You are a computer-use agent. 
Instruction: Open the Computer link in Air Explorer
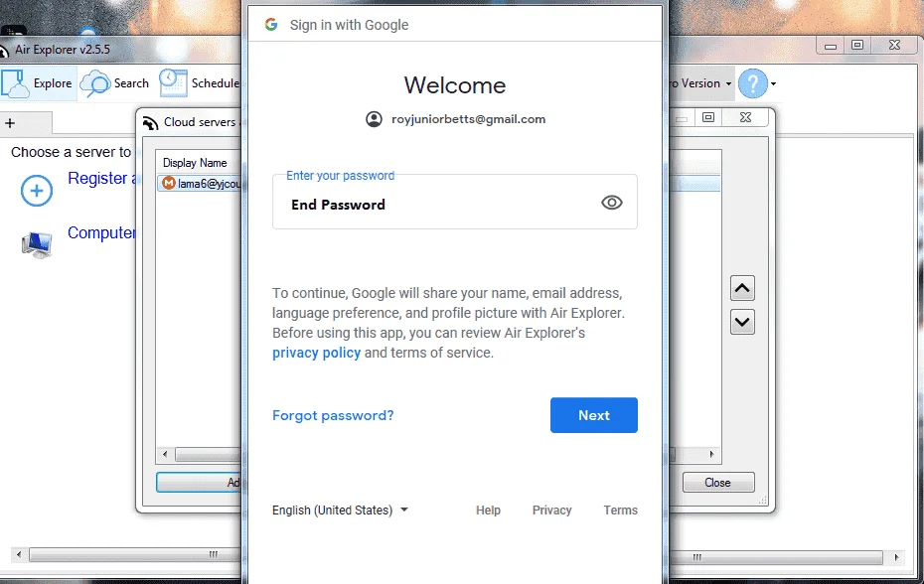click(x=101, y=232)
